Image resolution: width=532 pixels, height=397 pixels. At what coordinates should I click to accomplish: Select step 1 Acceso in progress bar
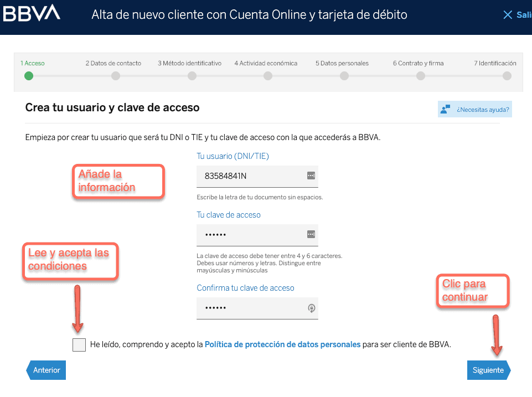coord(33,63)
